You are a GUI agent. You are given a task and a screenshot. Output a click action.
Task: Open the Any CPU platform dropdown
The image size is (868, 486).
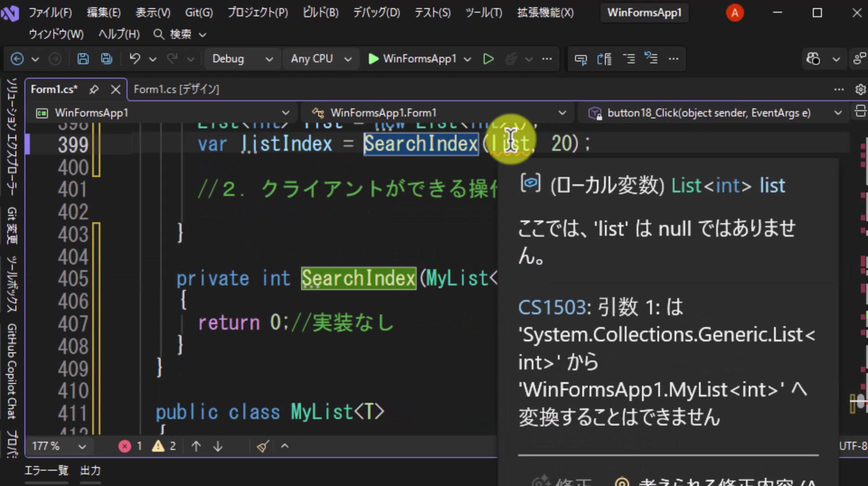click(321, 59)
